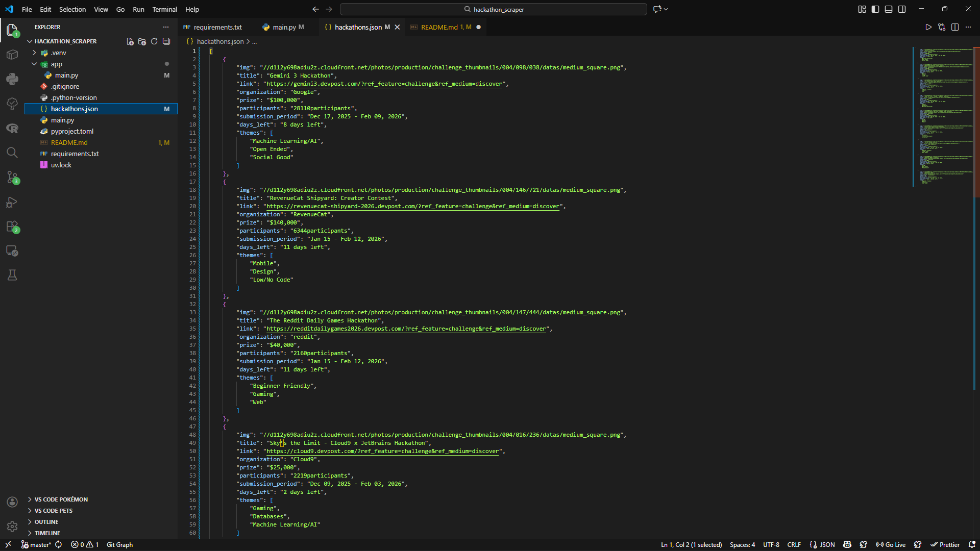Toggle the Secondary Side Bar
Image resolution: width=980 pixels, height=551 pixels.
902,9
